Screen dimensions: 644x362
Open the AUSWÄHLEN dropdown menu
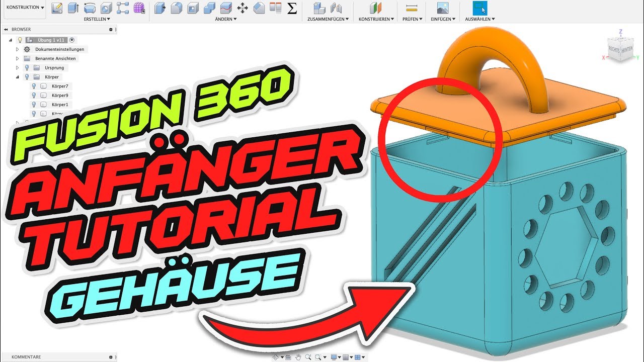pos(480,19)
